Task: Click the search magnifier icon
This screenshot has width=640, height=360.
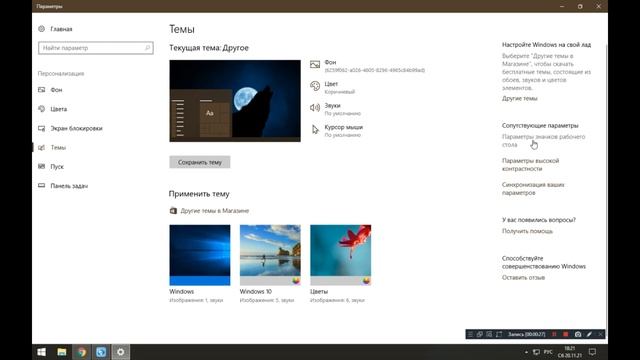Action: coord(147,48)
